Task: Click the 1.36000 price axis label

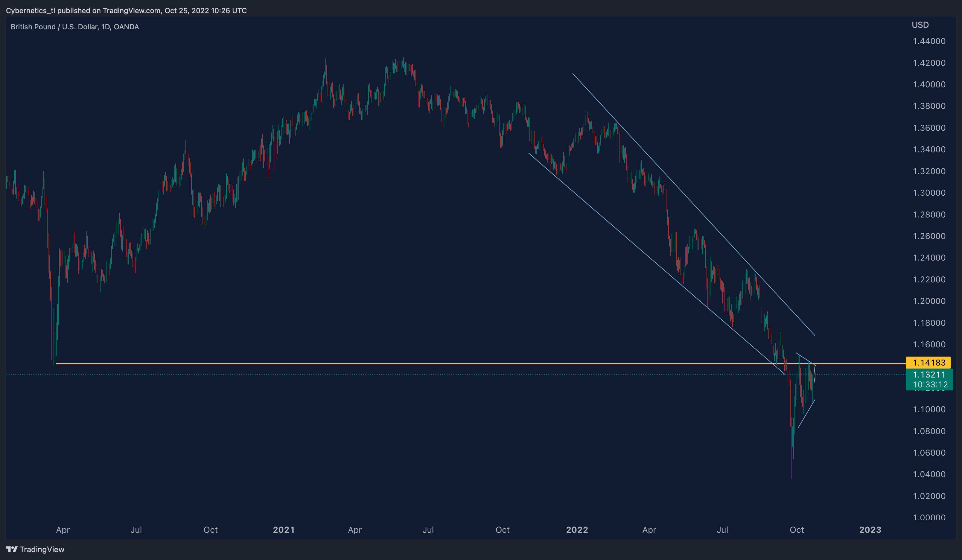Action: coord(929,128)
